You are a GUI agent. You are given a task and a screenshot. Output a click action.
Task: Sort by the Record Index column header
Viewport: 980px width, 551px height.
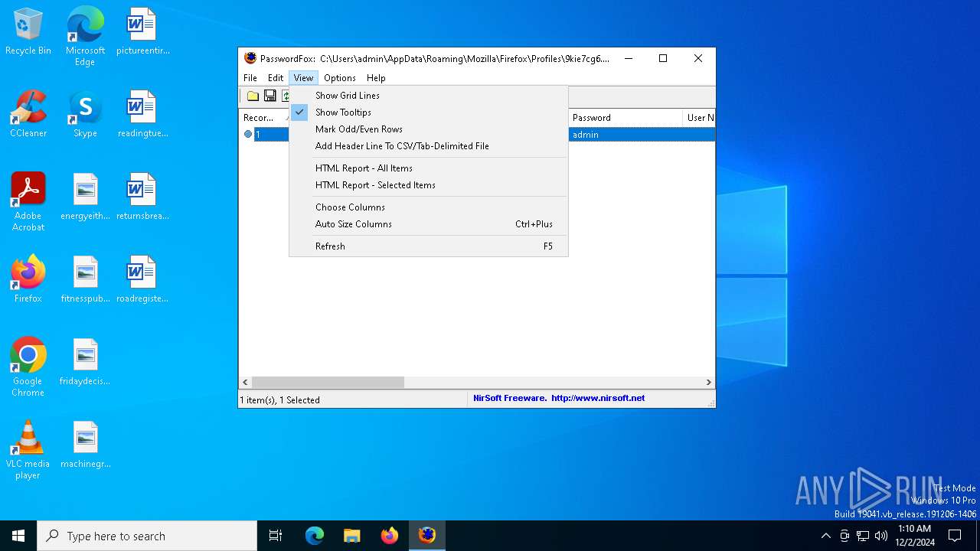click(x=264, y=118)
